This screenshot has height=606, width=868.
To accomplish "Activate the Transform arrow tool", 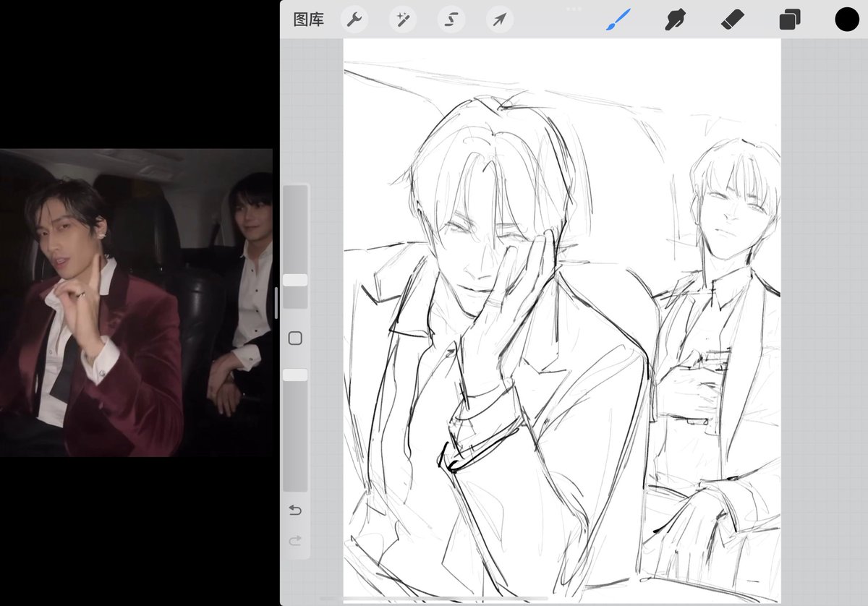I will click(500, 20).
